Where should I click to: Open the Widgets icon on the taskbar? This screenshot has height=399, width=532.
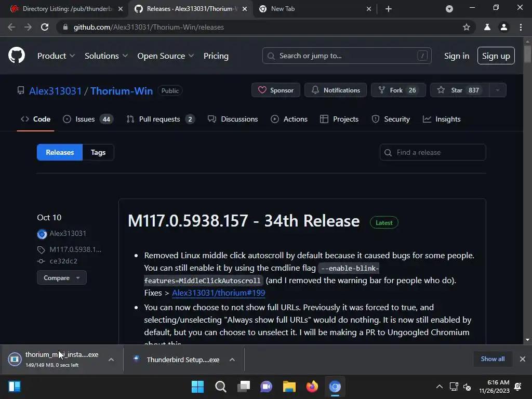(14, 387)
